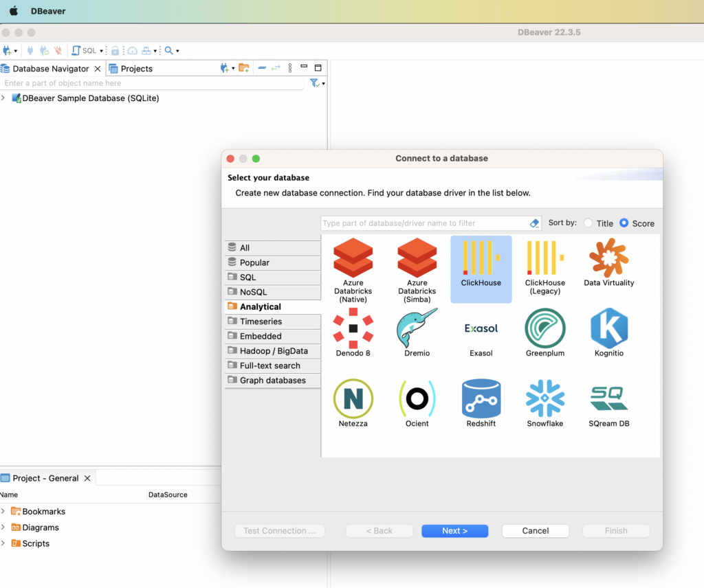
Task: Click the transaction lock icon in toolbar
Action: (x=115, y=51)
